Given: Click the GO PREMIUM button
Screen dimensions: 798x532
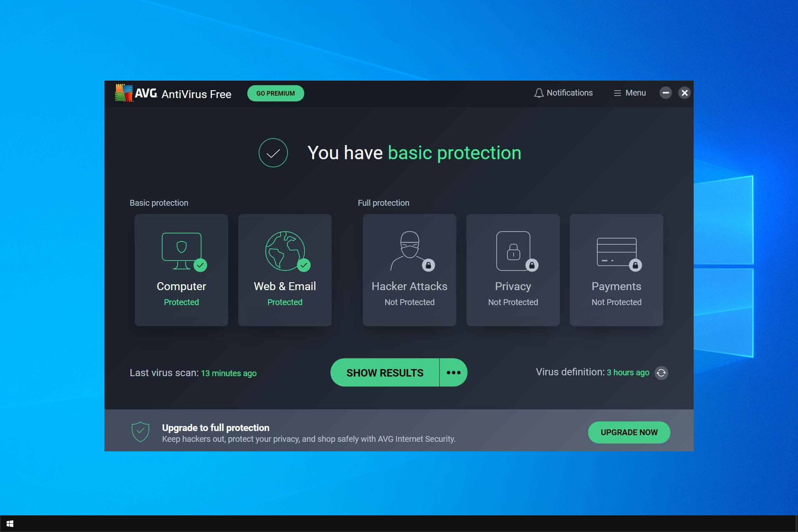Looking at the screenshot, I should (x=276, y=94).
